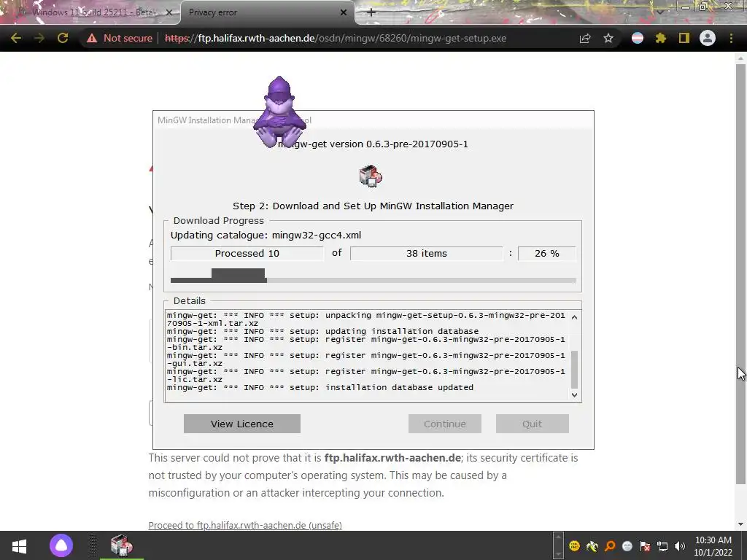Screen dimensions: 747x560
Task: Open the Extensions puzzle piece menu
Action: point(661,38)
